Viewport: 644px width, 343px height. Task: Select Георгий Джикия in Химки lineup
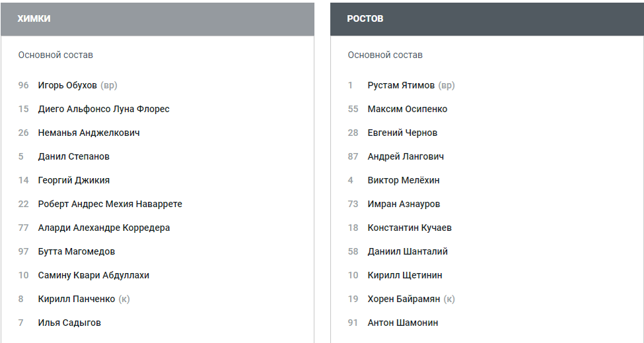point(73,180)
